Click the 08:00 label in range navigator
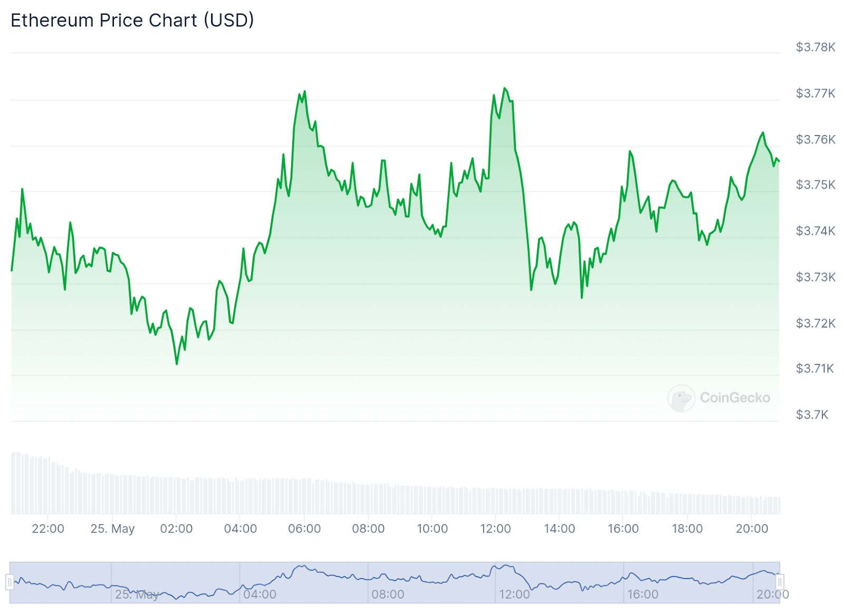The height and width of the screenshot is (616, 844). tap(388, 594)
